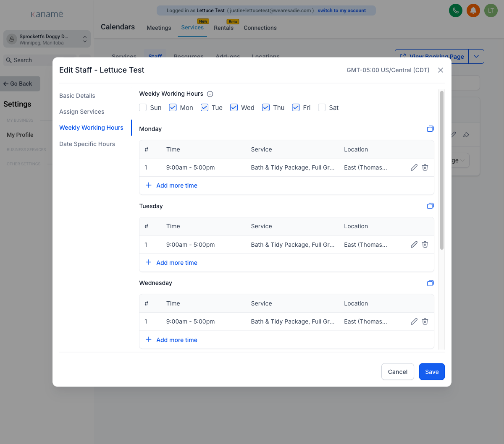Viewport: 504px width, 444px height.
Task: Click Add more time under Monday
Action: pyautogui.click(x=177, y=185)
